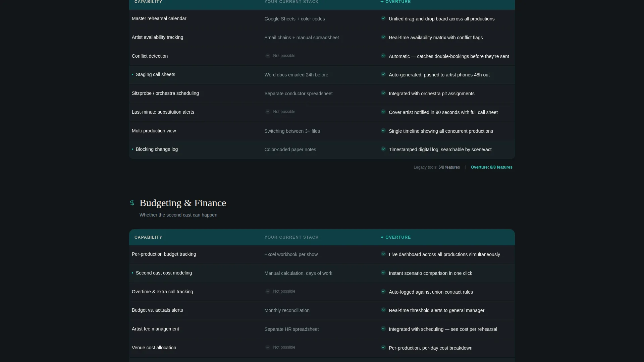Screen dimensions: 644x362
Task: Click the check icon for Real-time threshold alerts
Action: point(383,310)
